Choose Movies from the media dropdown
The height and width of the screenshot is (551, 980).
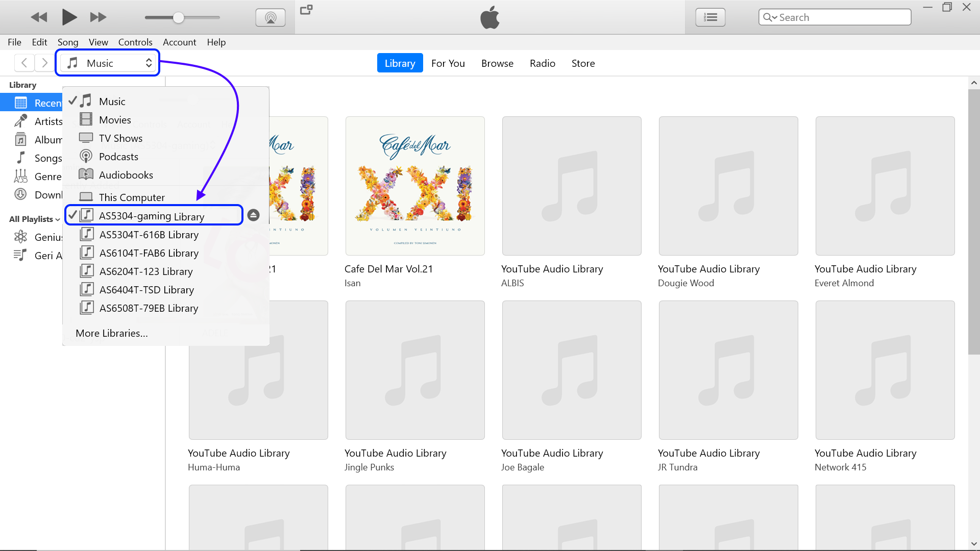(x=166, y=120)
